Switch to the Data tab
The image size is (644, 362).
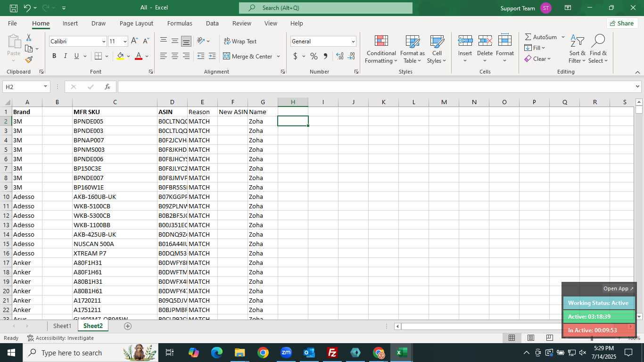point(212,23)
